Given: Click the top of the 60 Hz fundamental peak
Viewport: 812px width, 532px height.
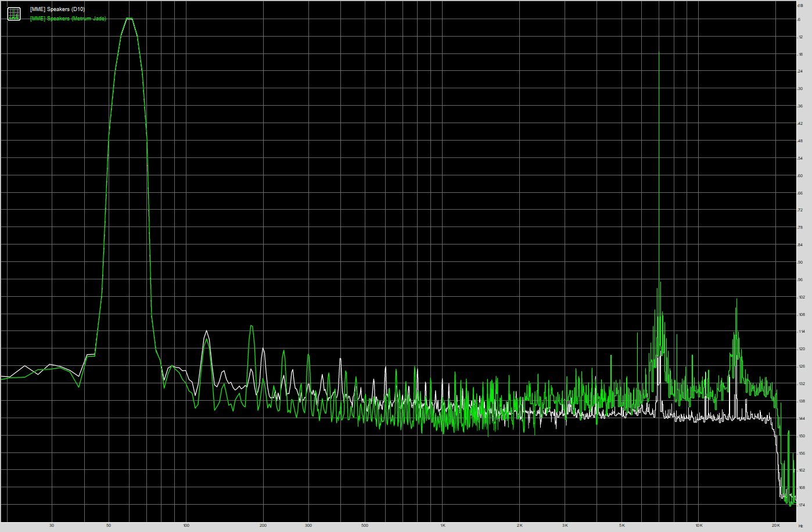Looking at the screenshot, I should [x=129, y=19].
